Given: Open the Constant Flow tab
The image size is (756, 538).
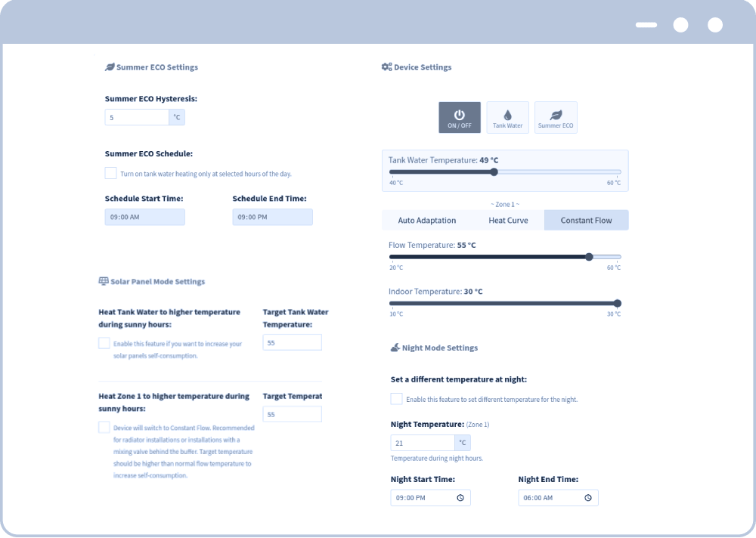Looking at the screenshot, I should [586, 221].
